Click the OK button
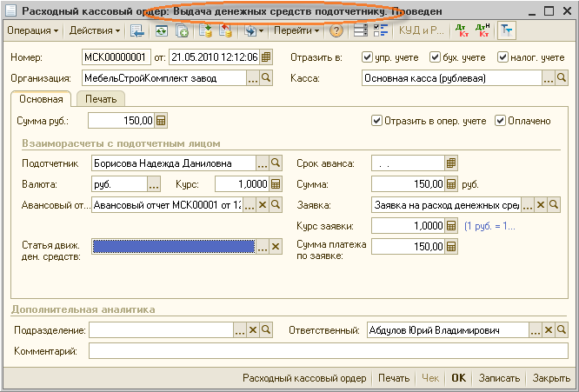579x392 pixels. point(459,378)
